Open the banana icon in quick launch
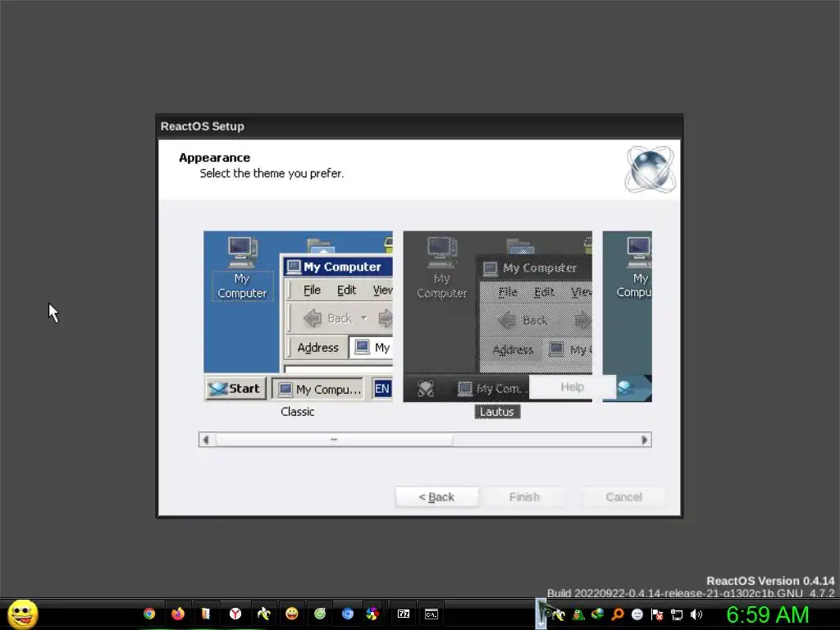Image resolution: width=840 pixels, height=630 pixels. pyautogui.click(x=263, y=614)
